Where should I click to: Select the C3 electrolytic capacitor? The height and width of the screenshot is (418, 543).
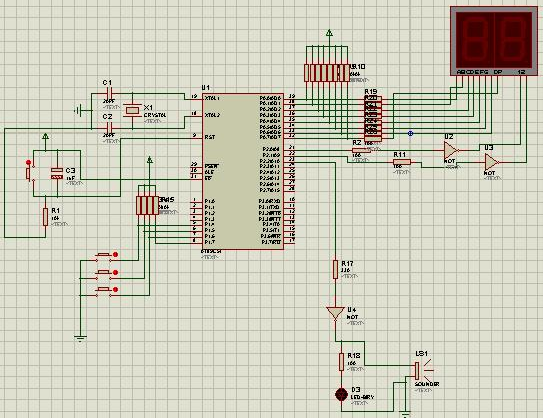57,173
